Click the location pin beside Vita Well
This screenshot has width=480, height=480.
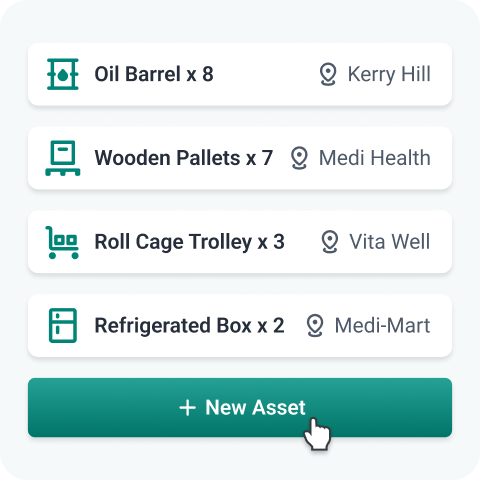[330, 242]
